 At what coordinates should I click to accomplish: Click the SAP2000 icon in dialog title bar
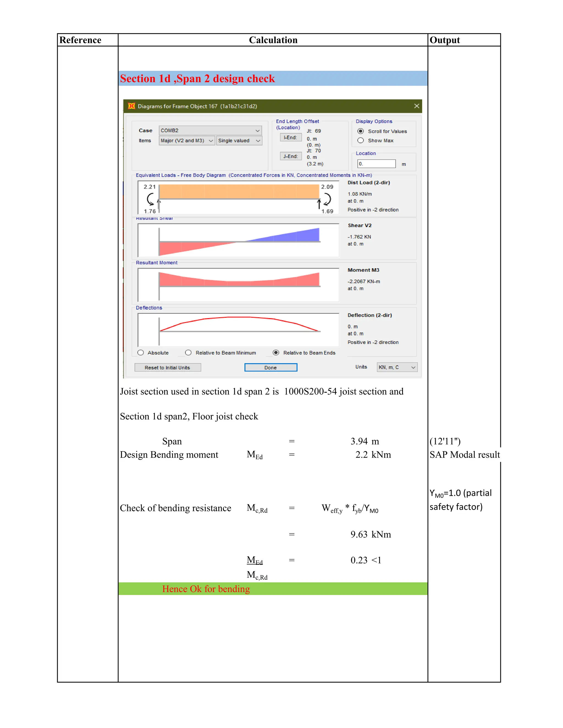coord(131,106)
